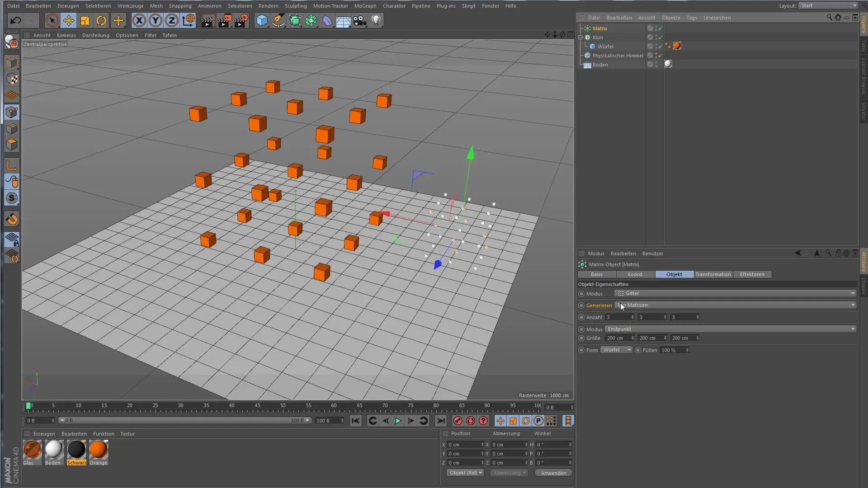The width and height of the screenshot is (868, 488).
Task: Click the Anwenden button
Action: (553, 473)
